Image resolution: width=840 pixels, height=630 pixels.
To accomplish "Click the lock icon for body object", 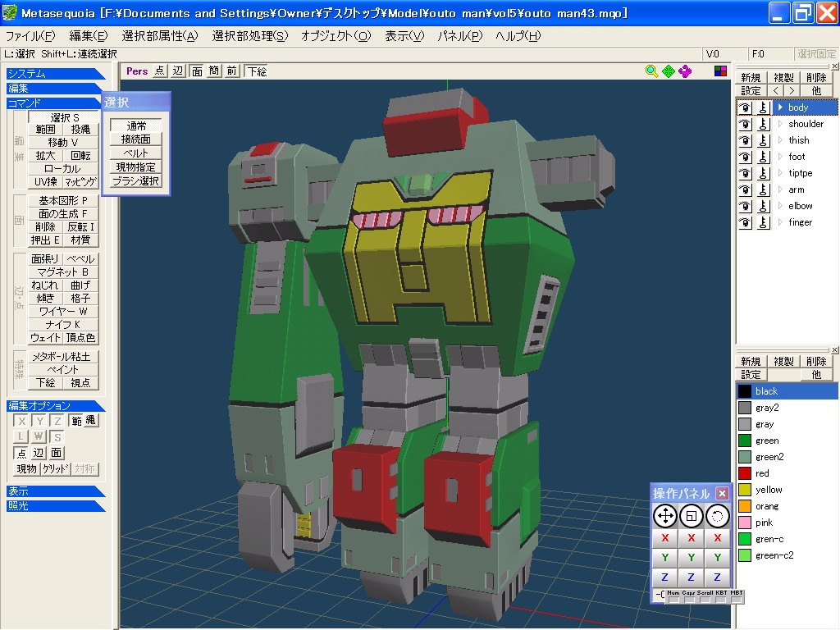I will pos(763,107).
